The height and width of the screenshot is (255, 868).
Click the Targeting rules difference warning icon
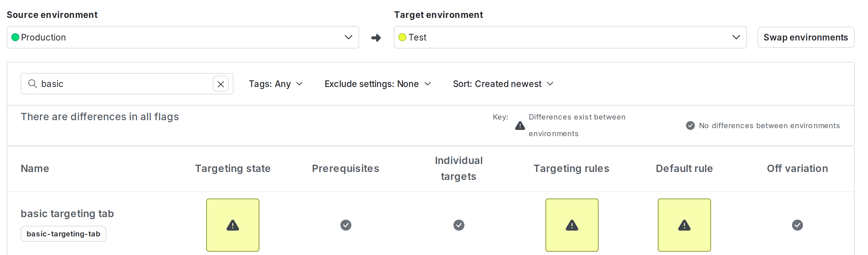(571, 225)
